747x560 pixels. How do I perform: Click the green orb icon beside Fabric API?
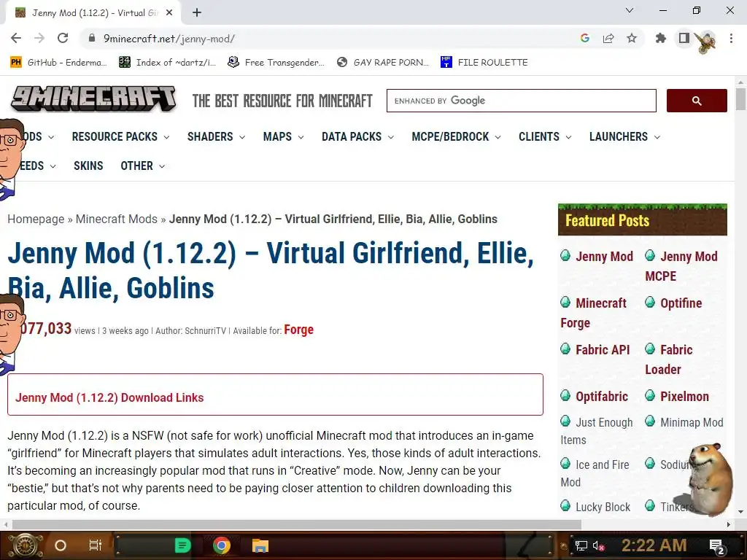tap(565, 349)
